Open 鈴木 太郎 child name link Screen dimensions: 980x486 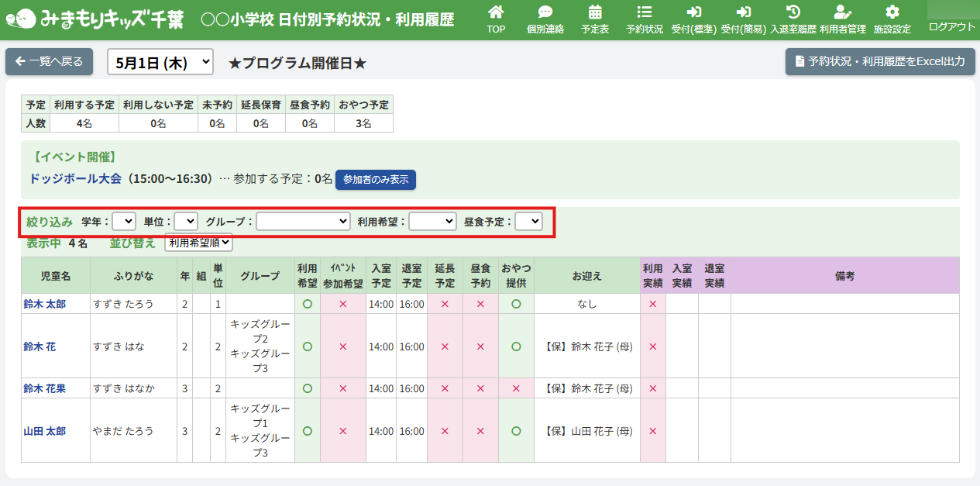tap(44, 304)
